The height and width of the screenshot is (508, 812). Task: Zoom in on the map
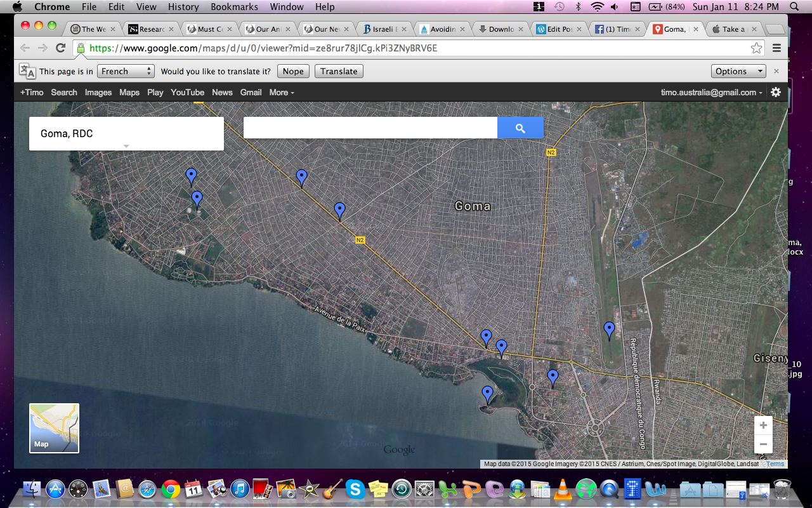click(763, 425)
